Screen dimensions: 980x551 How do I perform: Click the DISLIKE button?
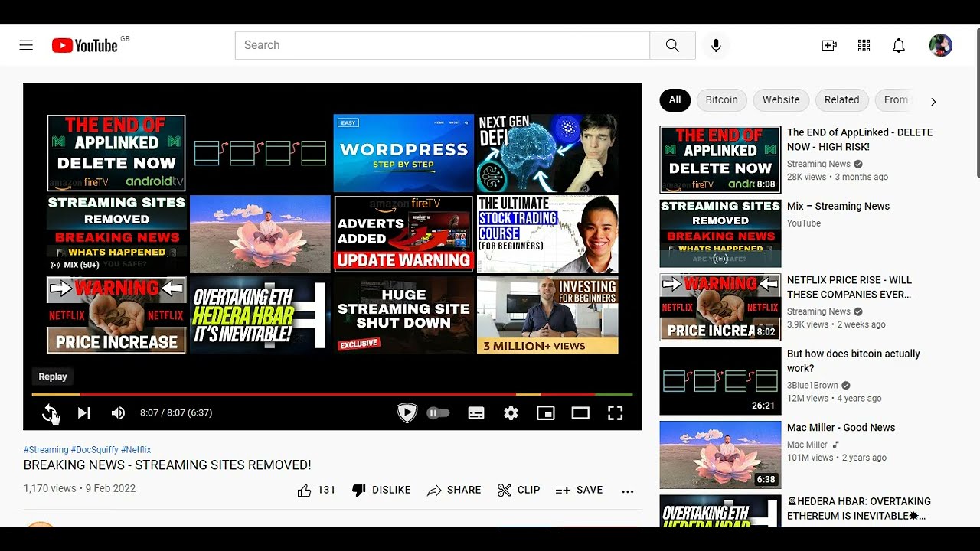381,491
